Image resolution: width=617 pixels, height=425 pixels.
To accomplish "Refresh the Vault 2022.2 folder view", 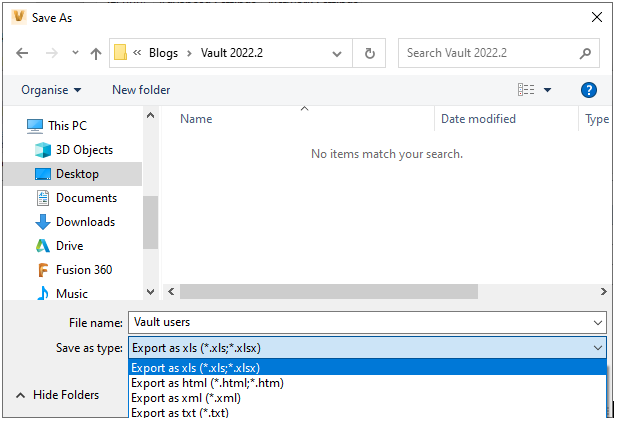I will [369, 53].
